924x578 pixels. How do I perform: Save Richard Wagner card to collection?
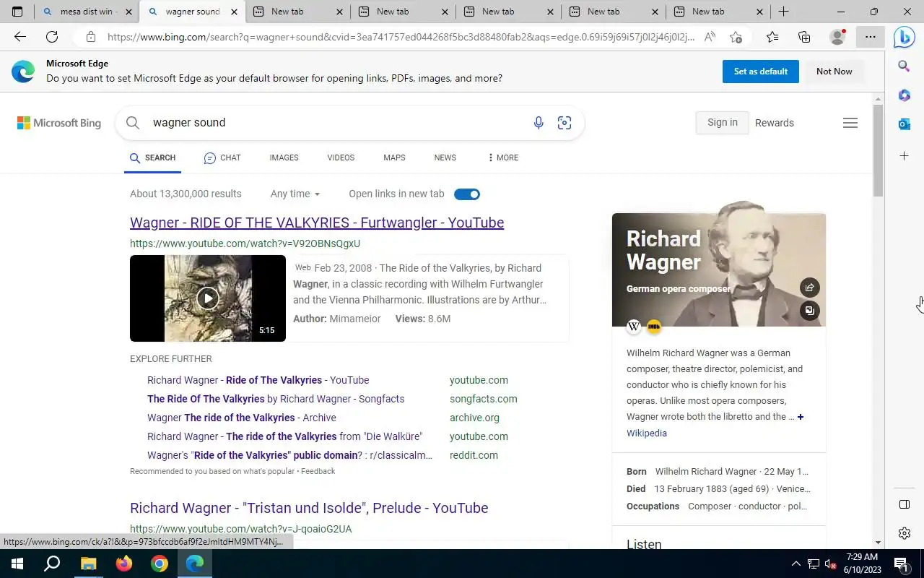click(809, 311)
